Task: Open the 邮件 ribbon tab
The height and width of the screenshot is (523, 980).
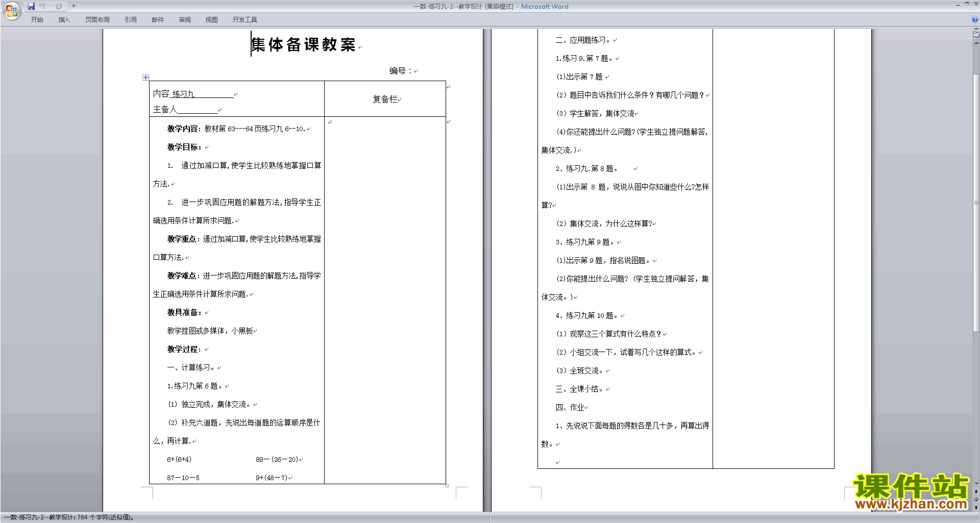Action: coord(158,20)
